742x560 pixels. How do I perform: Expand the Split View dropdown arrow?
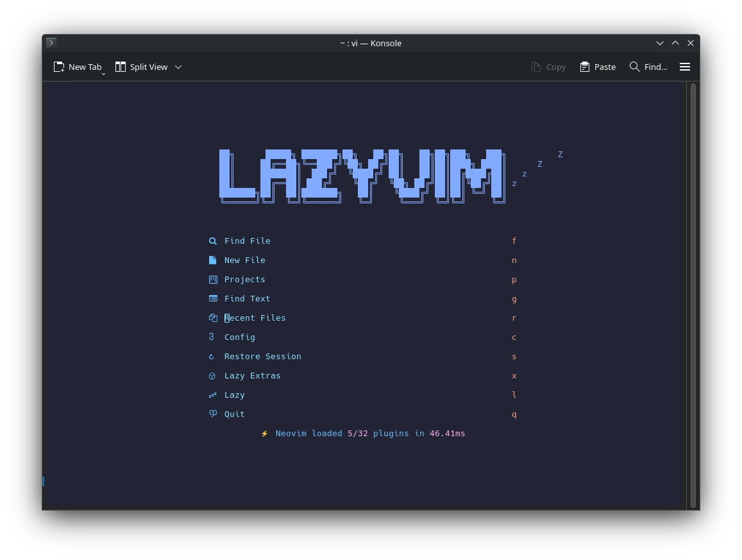click(178, 67)
